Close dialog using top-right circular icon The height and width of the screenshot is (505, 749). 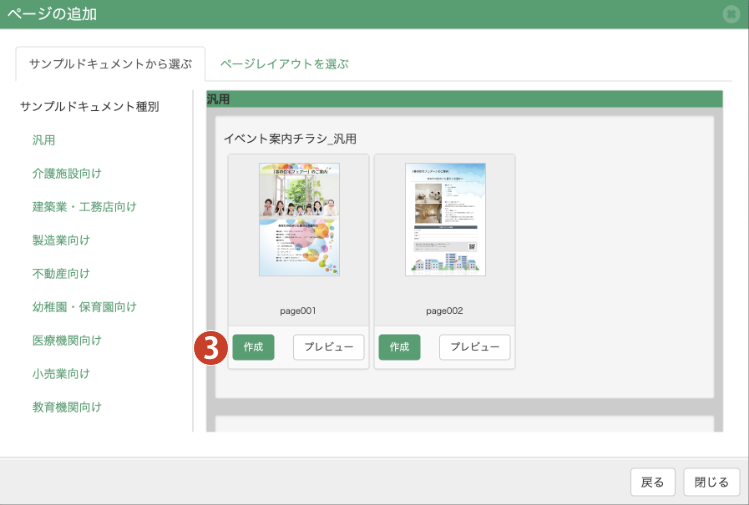731,14
